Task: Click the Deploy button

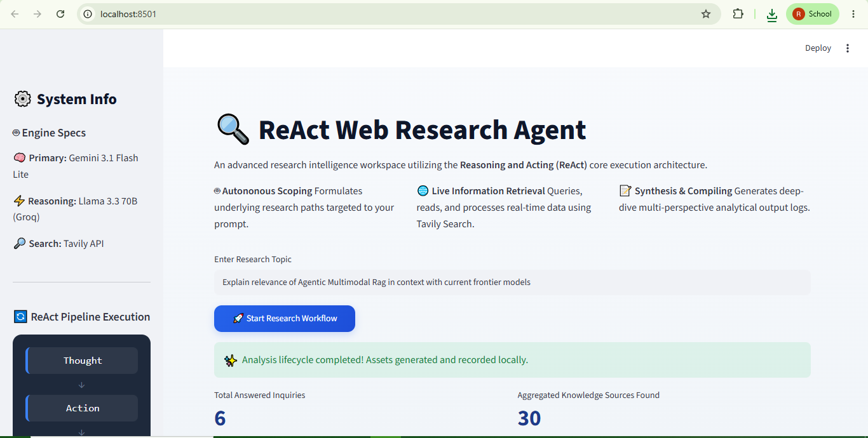Action: pos(818,48)
